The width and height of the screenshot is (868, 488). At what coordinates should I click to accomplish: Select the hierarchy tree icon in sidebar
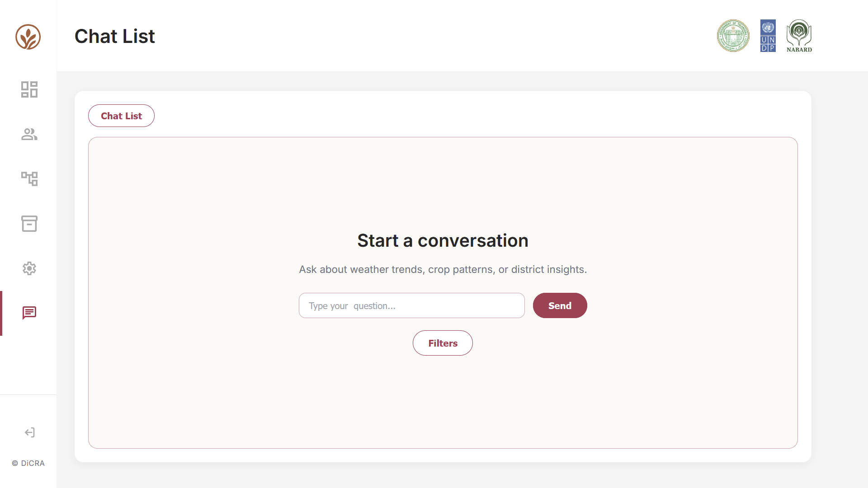29,178
